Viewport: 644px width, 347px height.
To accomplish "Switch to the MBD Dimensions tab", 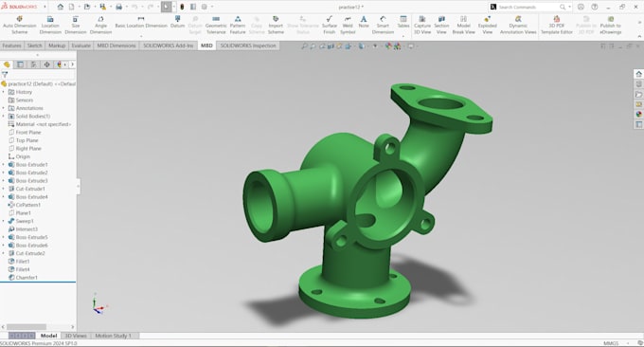I will (116, 46).
